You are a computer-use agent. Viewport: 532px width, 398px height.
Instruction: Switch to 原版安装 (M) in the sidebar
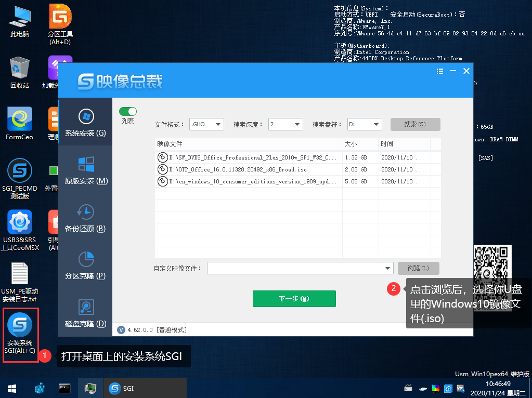85,170
